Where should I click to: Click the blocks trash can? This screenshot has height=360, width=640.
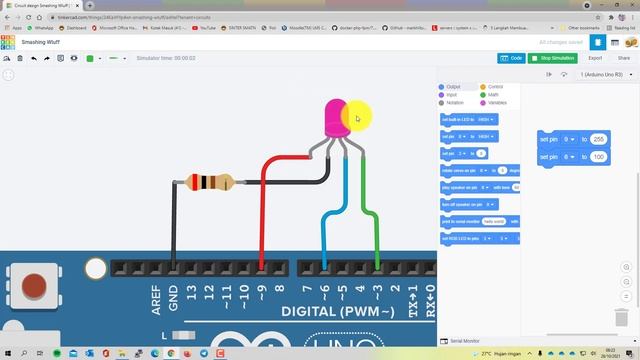pos(622,318)
